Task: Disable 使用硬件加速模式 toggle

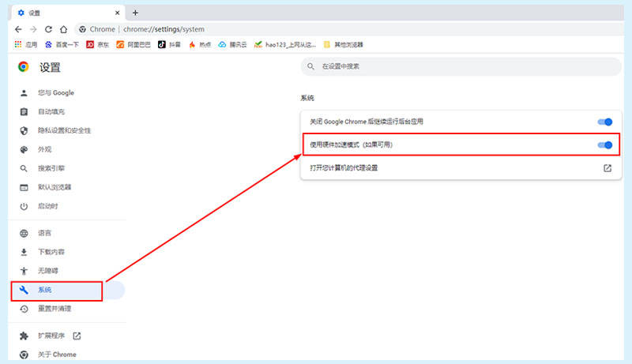Action: coord(605,145)
